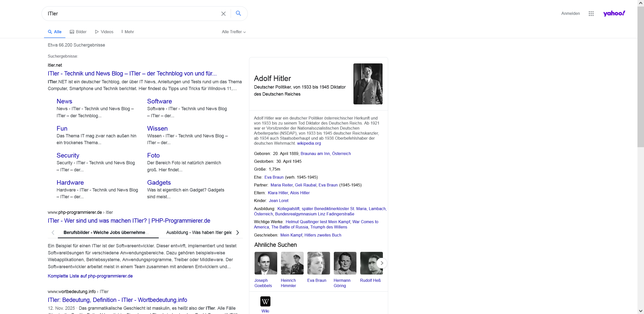Click the Wiki link below the W icon
The width and height of the screenshot is (644, 314).
[265, 311]
